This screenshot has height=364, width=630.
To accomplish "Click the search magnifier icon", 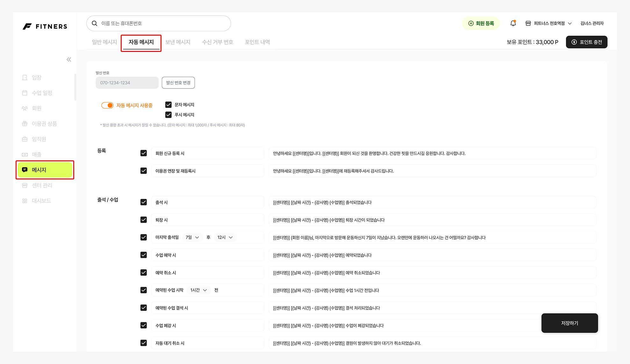I will pyautogui.click(x=95, y=23).
